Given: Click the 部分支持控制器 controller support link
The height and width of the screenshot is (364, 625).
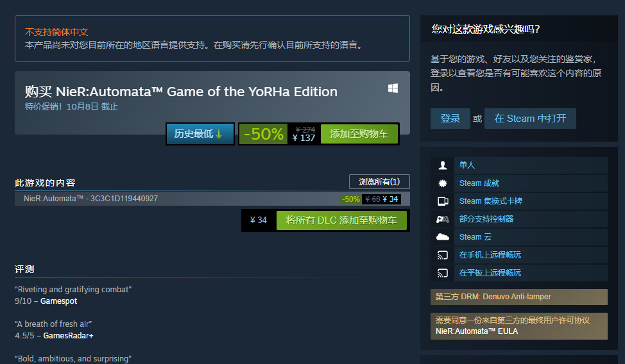Looking at the screenshot, I should 486,219.
